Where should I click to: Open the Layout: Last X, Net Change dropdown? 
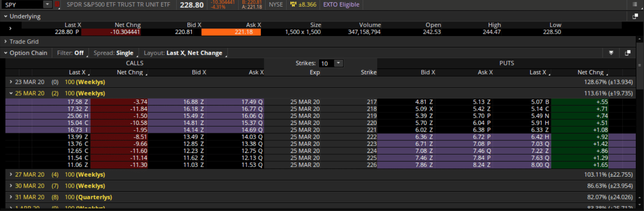(184, 53)
